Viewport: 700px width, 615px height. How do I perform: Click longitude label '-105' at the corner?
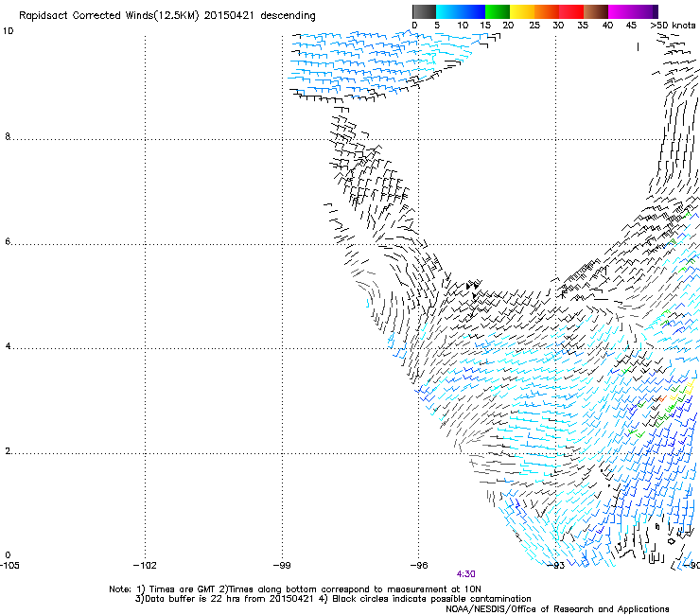[x=9, y=566]
